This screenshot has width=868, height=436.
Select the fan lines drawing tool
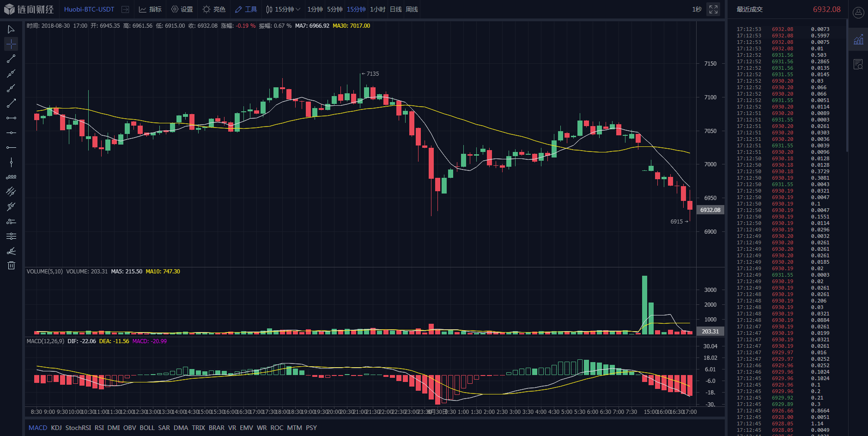(11, 251)
